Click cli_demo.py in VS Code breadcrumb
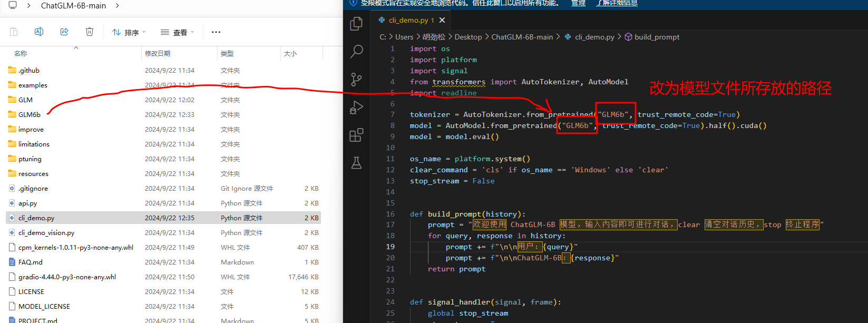The width and height of the screenshot is (868, 323). (594, 37)
